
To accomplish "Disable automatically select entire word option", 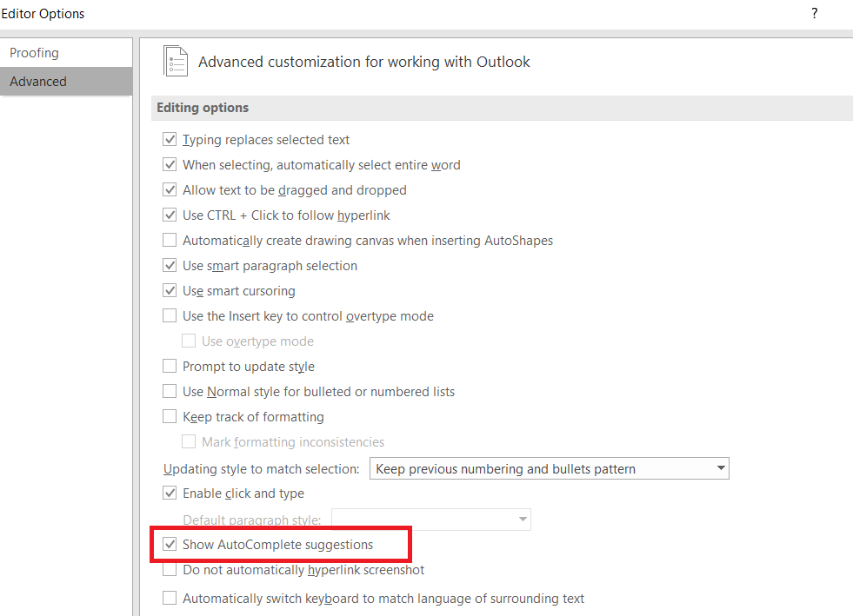I will (x=170, y=164).
